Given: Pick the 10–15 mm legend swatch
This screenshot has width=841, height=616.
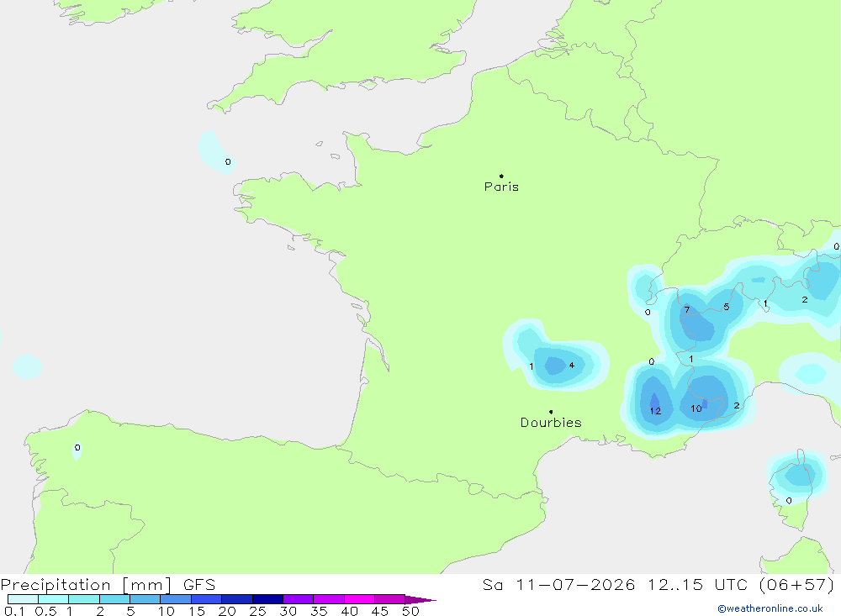Looking at the screenshot, I should tap(176, 599).
